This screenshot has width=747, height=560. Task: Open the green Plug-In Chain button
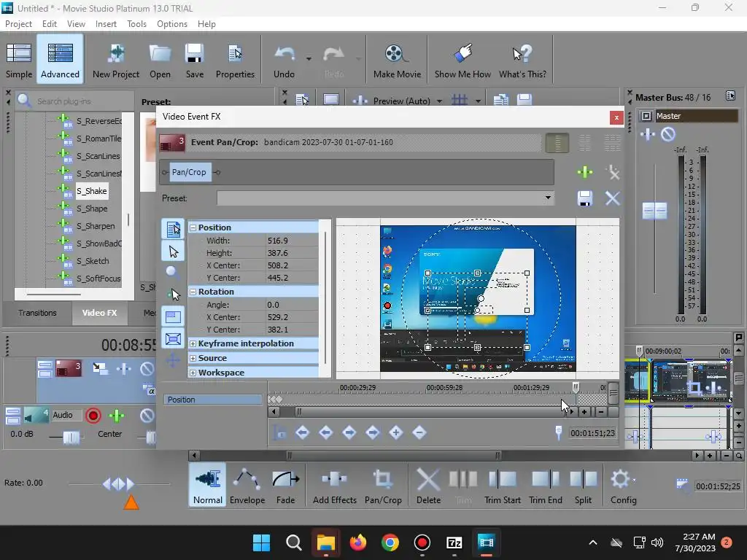point(585,172)
